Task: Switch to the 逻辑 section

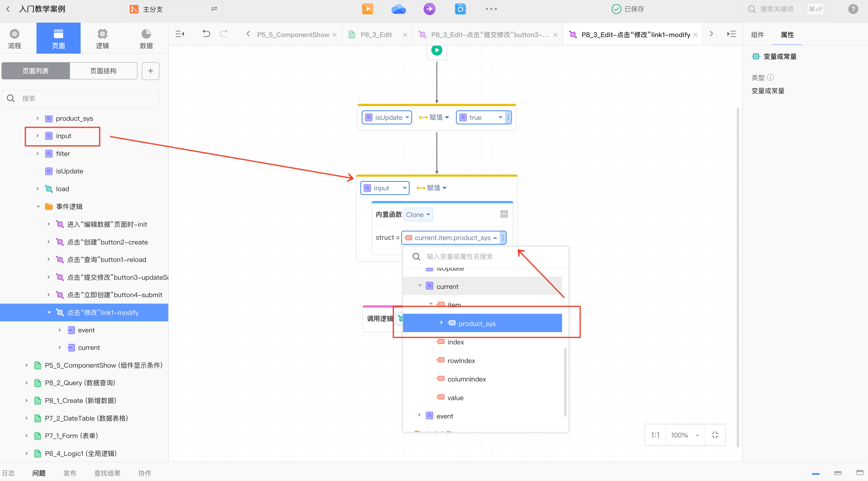Action: click(102, 38)
